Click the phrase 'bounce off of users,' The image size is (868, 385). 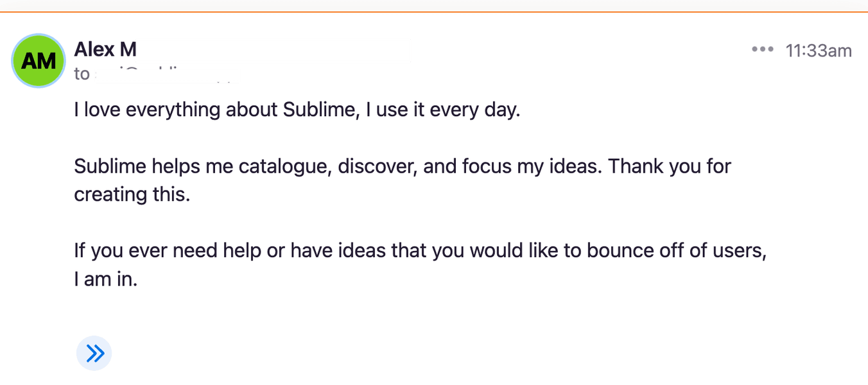[676, 250]
